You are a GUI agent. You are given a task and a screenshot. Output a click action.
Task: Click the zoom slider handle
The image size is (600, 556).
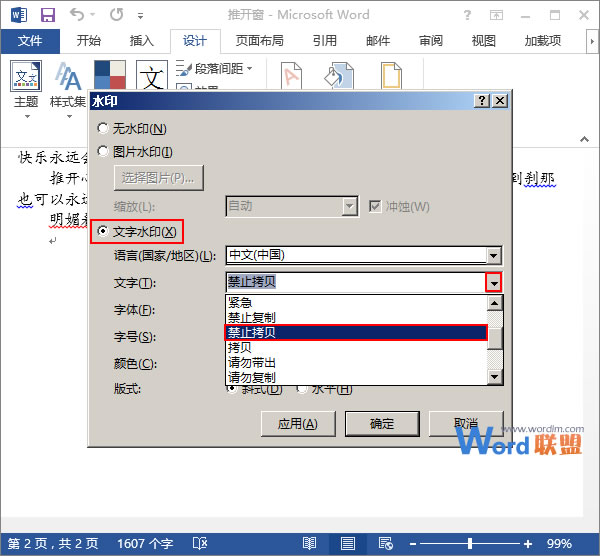[x=470, y=543]
